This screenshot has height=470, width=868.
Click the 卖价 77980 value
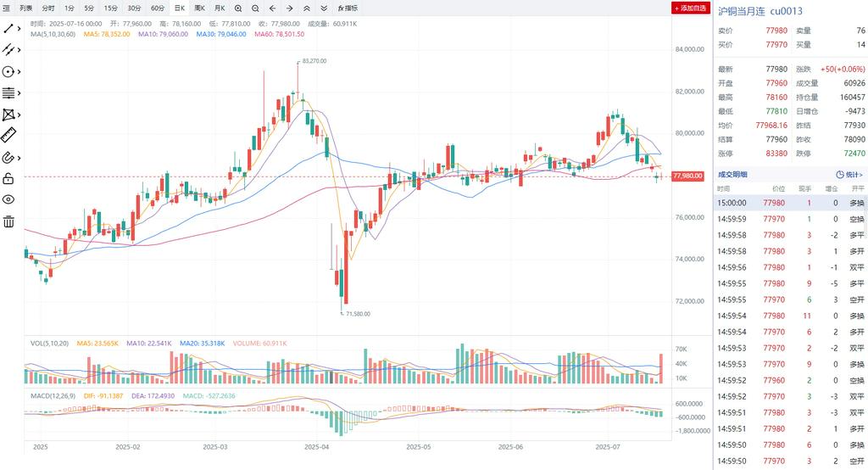(776, 31)
